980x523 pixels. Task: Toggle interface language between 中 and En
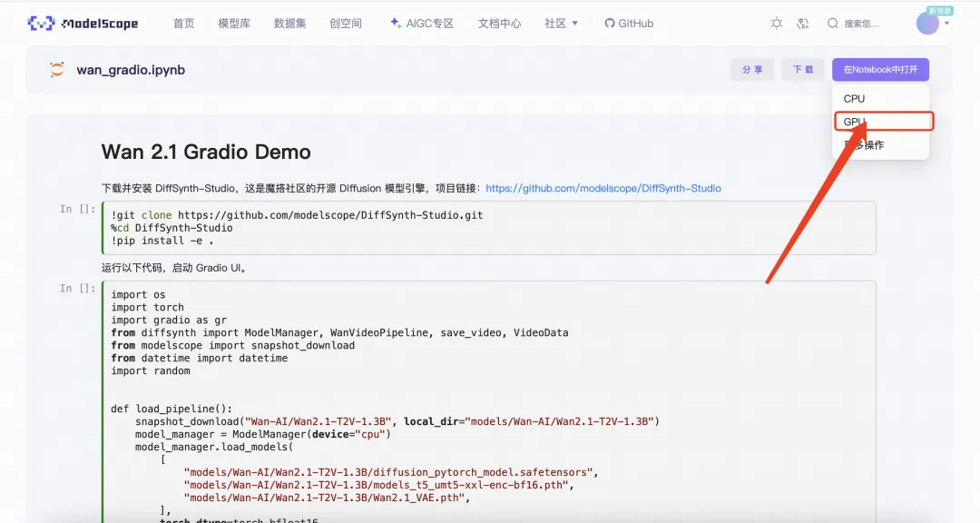(802, 23)
